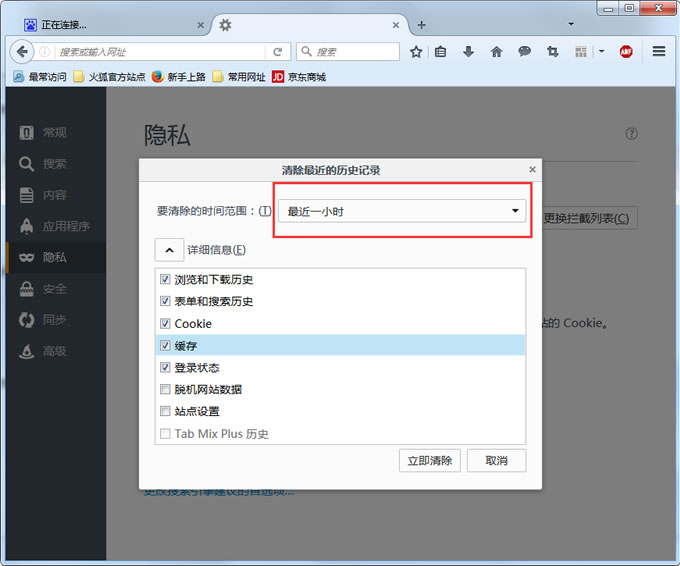Go to the home page icon
Screen dimensions: 680x566
pos(496,51)
